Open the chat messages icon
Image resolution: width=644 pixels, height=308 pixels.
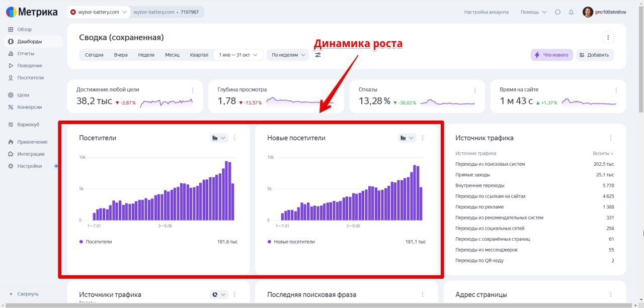[x=557, y=12]
